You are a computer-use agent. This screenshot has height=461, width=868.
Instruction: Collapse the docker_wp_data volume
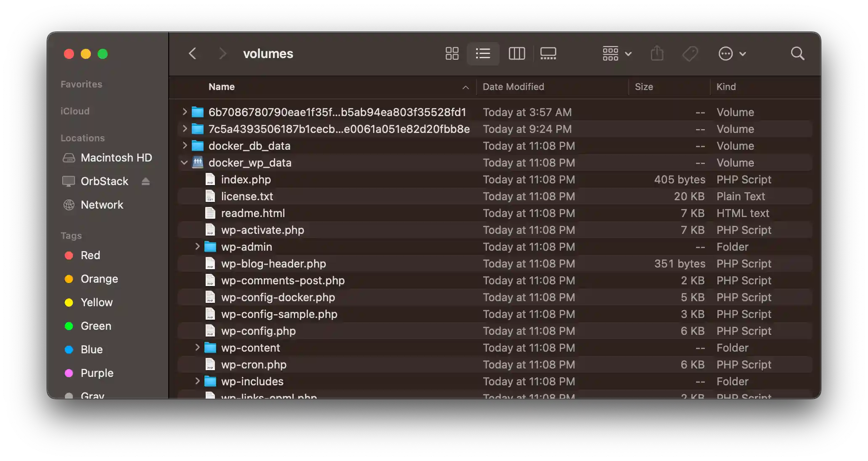coord(184,163)
